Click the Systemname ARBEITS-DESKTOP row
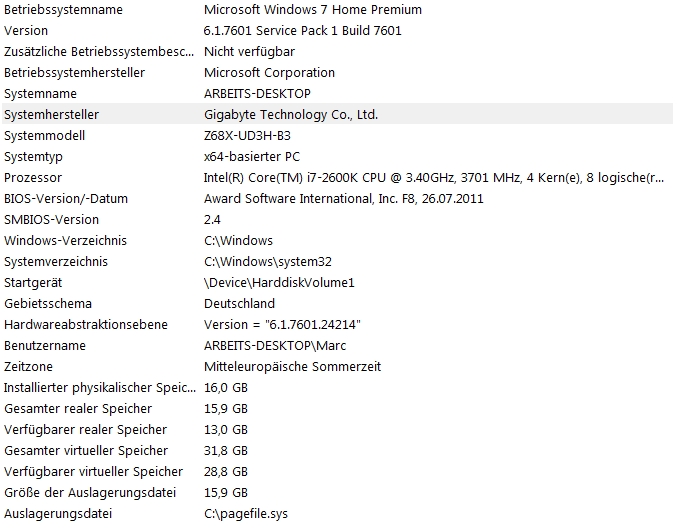 (x=337, y=93)
